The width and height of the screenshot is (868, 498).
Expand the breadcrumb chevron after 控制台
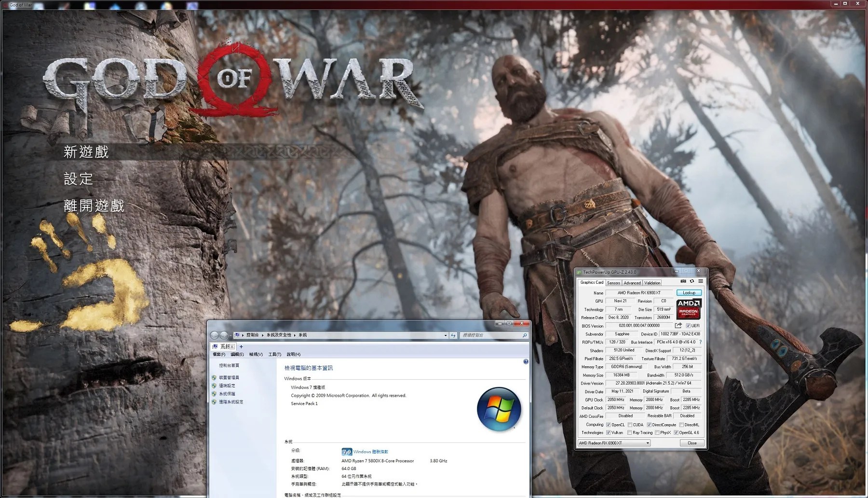262,335
